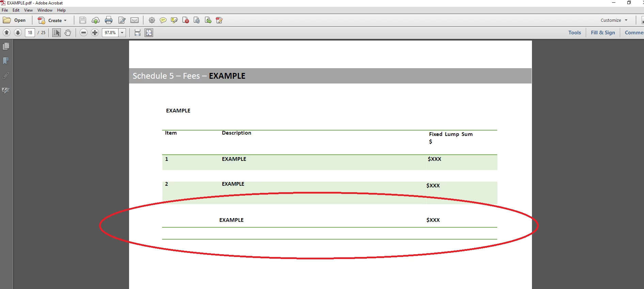Viewport: 644px width, 289px height.
Task: Show the Page Thumbnails panel
Action: coord(6,46)
